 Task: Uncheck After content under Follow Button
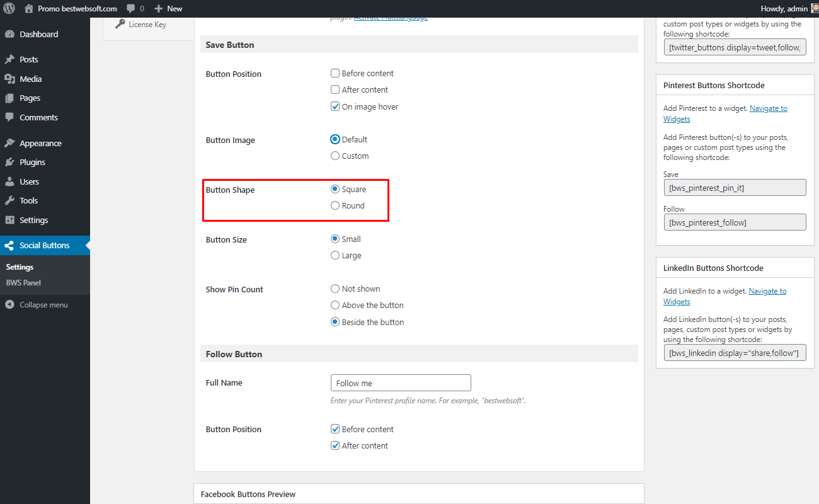[x=335, y=445]
